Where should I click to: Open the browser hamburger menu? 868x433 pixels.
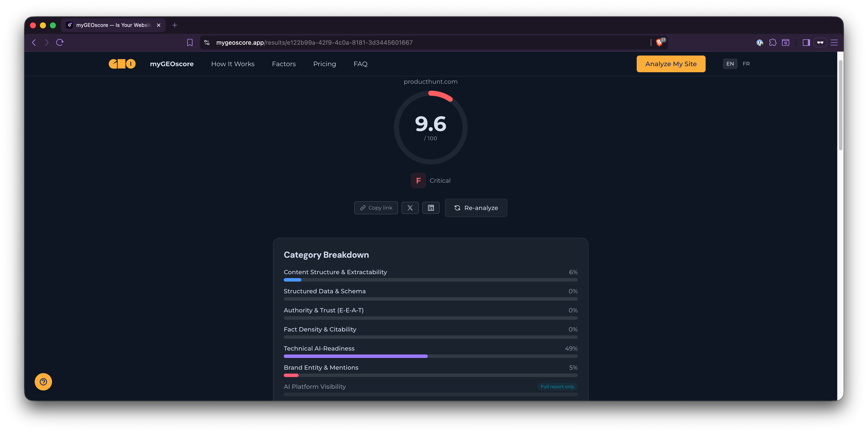[x=834, y=43]
